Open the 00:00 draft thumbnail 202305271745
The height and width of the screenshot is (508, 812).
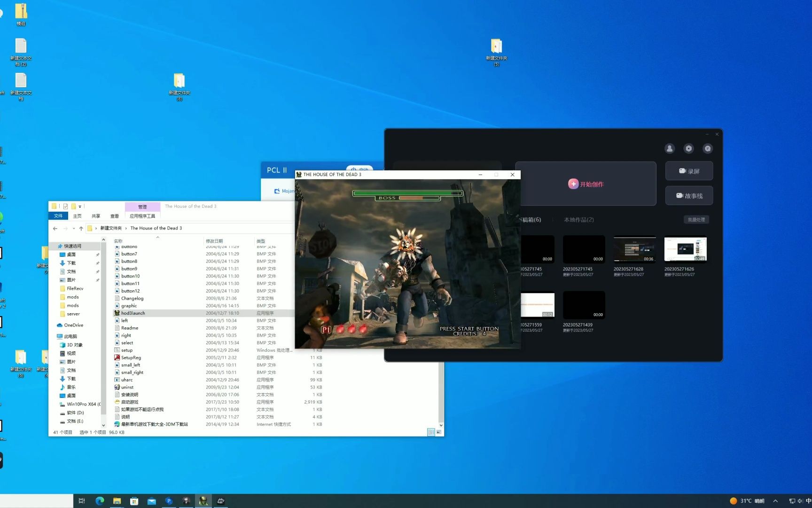(584, 249)
